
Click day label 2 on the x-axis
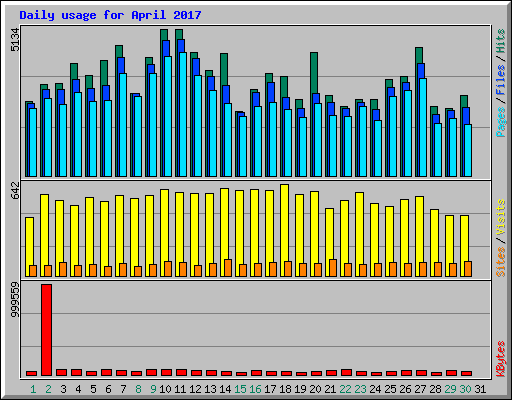(48, 389)
